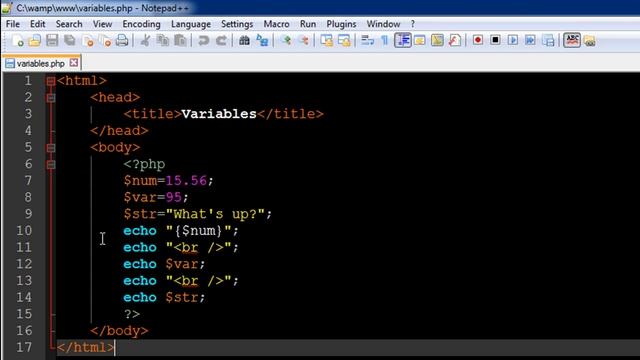Click line number 17 in the margin
Viewport: 640px width, 360px height.
(x=24, y=347)
